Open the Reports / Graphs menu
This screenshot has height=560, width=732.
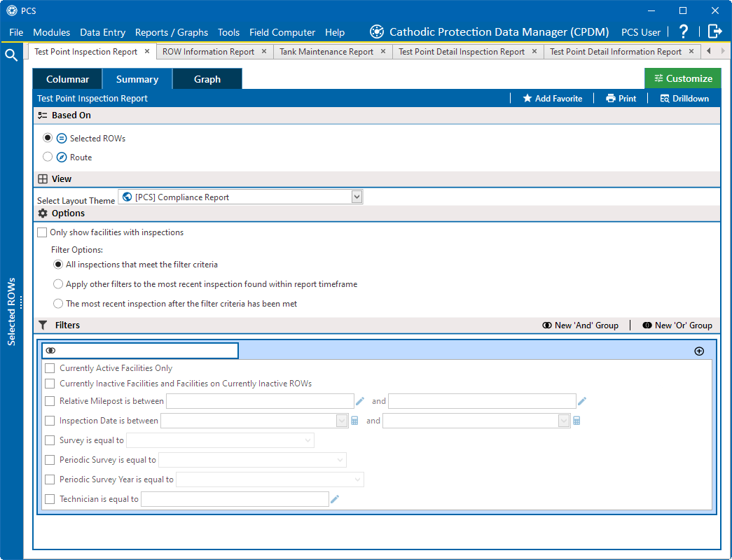[x=172, y=32]
